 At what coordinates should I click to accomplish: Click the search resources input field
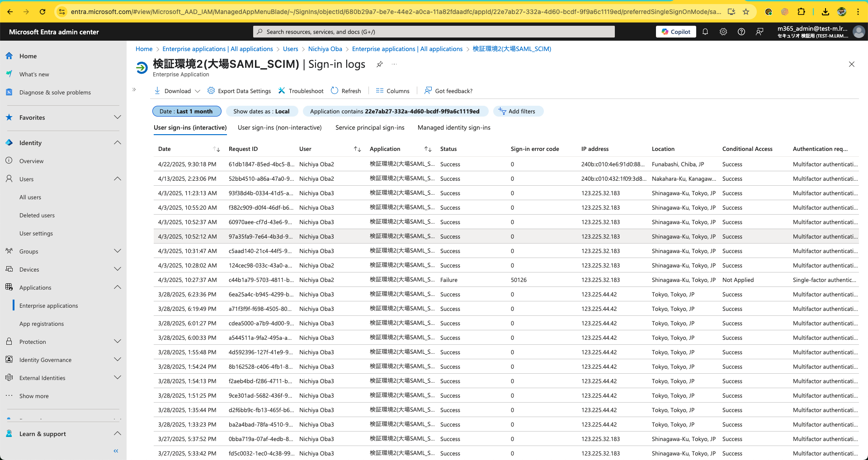click(434, 32)
